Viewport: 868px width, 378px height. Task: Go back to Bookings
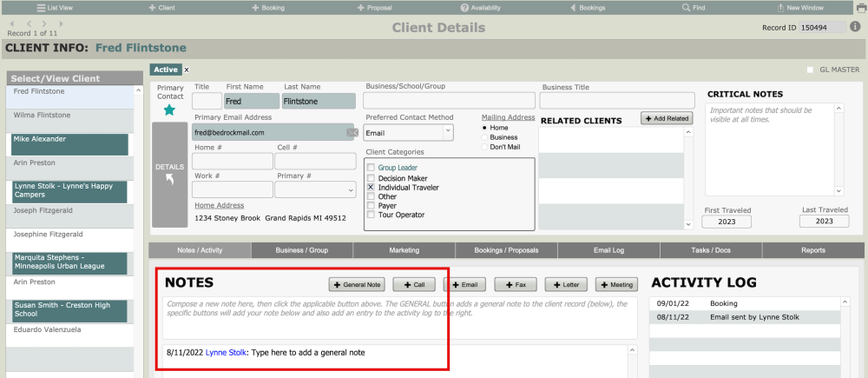tap(588, 8)
